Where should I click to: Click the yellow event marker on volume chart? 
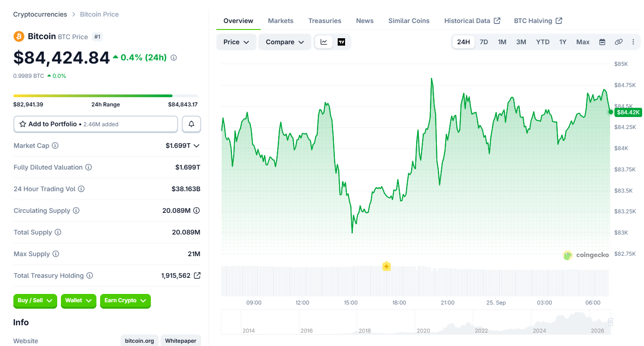click(387, 266)
